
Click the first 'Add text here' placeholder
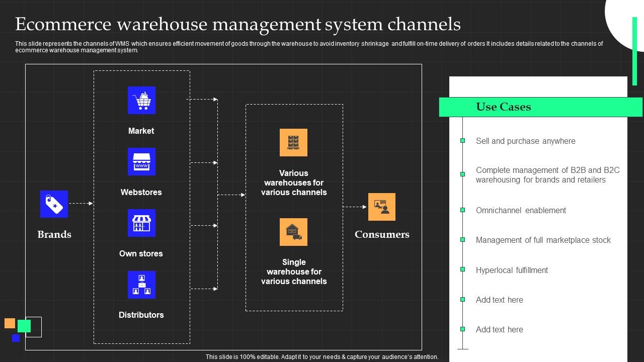[x=500, y=300]
